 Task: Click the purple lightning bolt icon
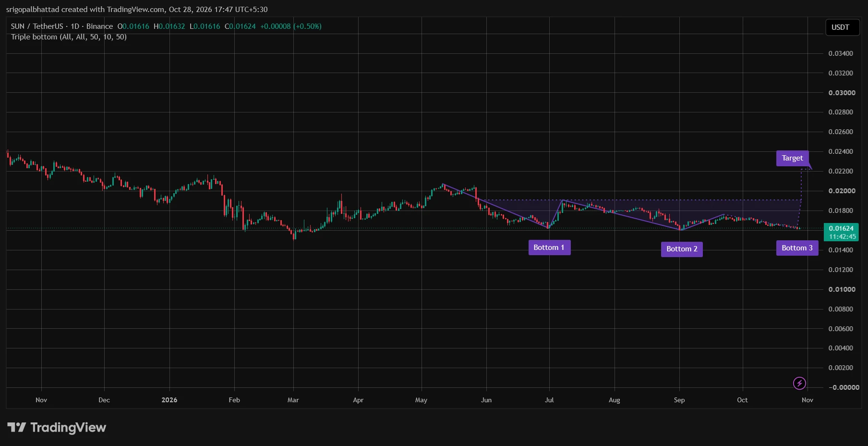pos(799,383)
